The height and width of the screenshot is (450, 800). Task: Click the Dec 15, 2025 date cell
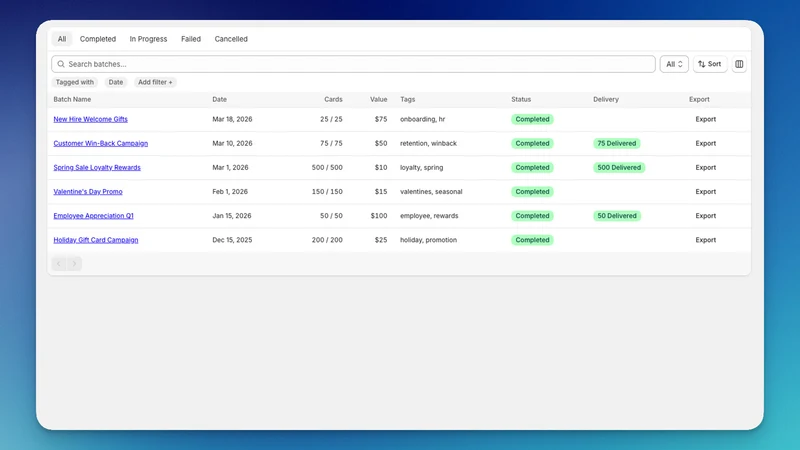click(232, 240)
